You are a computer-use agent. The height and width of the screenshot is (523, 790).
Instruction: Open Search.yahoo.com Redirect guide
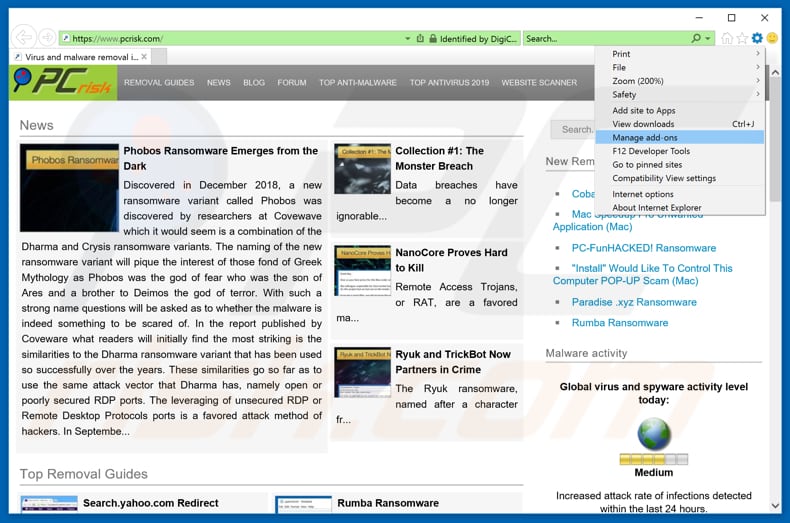151,503
